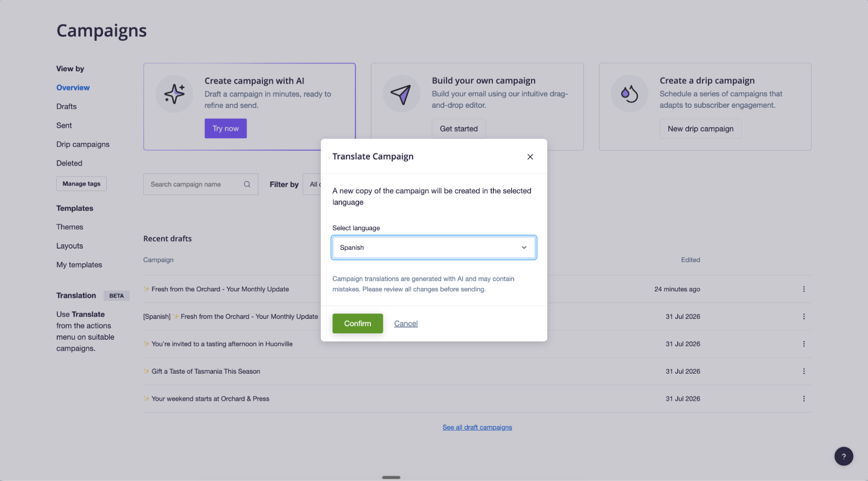Image resolution: width=868 pixels, height=481 pixels.
Task: Open Manage tags
Action: [81, 184]
